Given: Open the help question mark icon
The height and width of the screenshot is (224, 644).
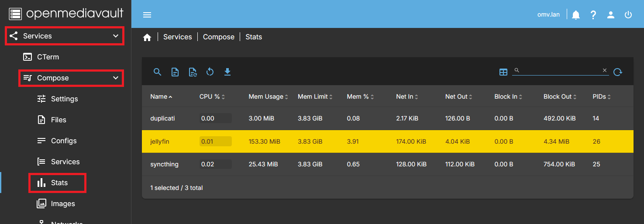Looking at the screenshot, I should (593, 15).
